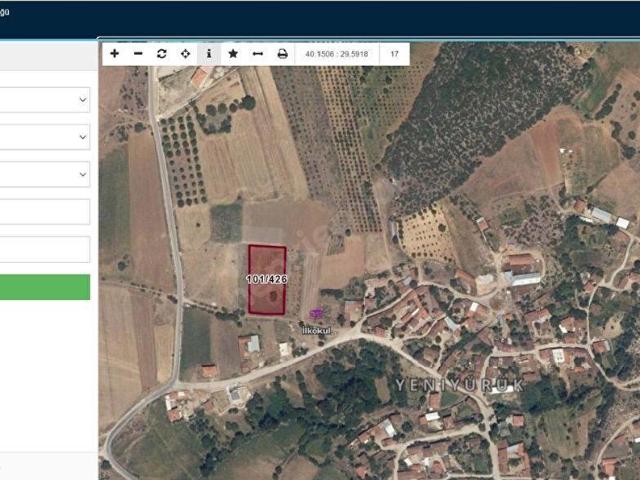The height and width of the screenshot is (480, 640).
Task: Zoom out using the minus icon
Action: click(138, 53)
